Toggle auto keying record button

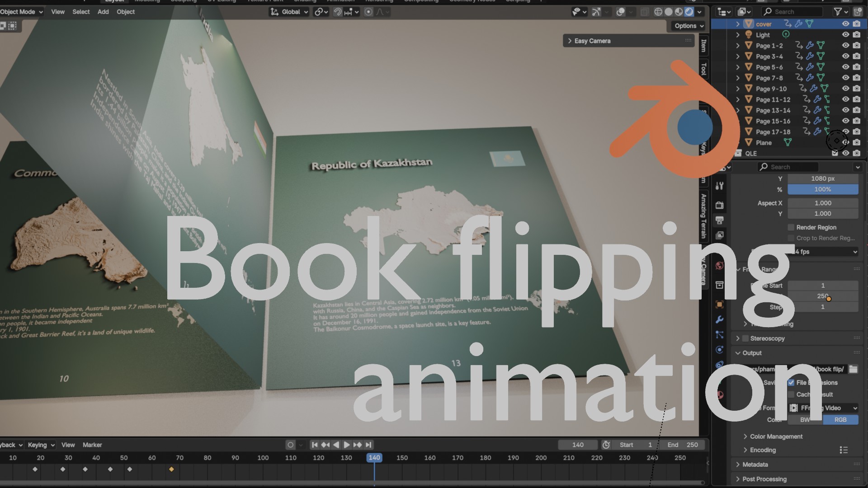click(x=290, y=445)
